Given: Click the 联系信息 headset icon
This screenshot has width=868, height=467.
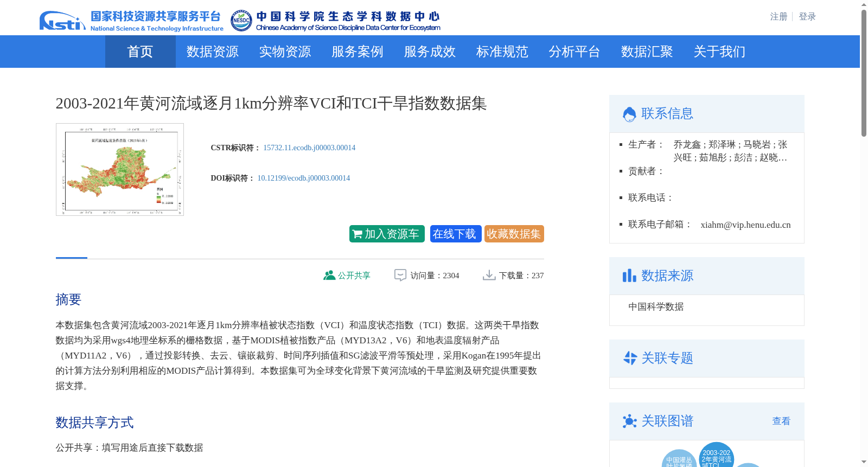Looking at the screenshot, I should [629, 114].
